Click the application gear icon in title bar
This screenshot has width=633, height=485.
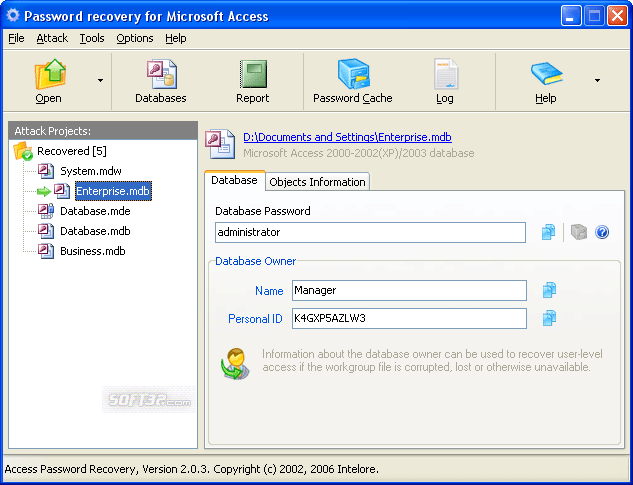[x=13, y=16]
